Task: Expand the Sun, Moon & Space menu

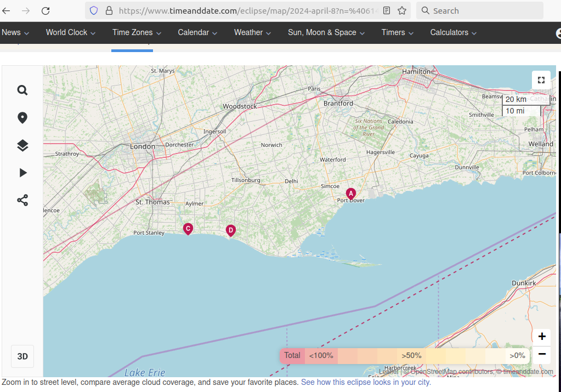Action: tap(326, 32)
